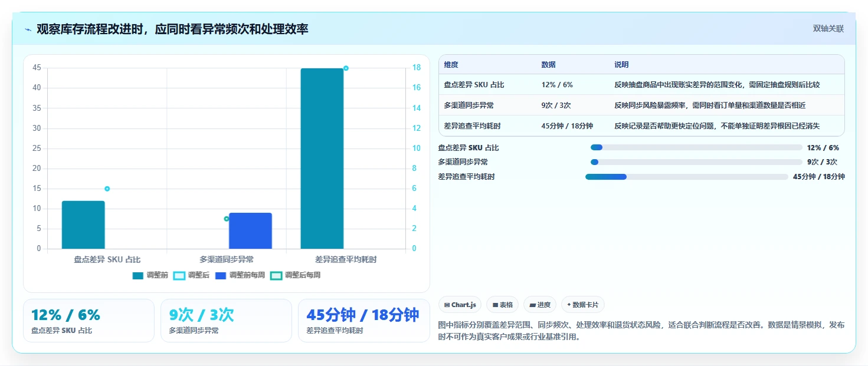The width and height of the screenshot is (868, 366).
Task: Click table row label 差异追查平均耗时
Action: tap(473, 126)
